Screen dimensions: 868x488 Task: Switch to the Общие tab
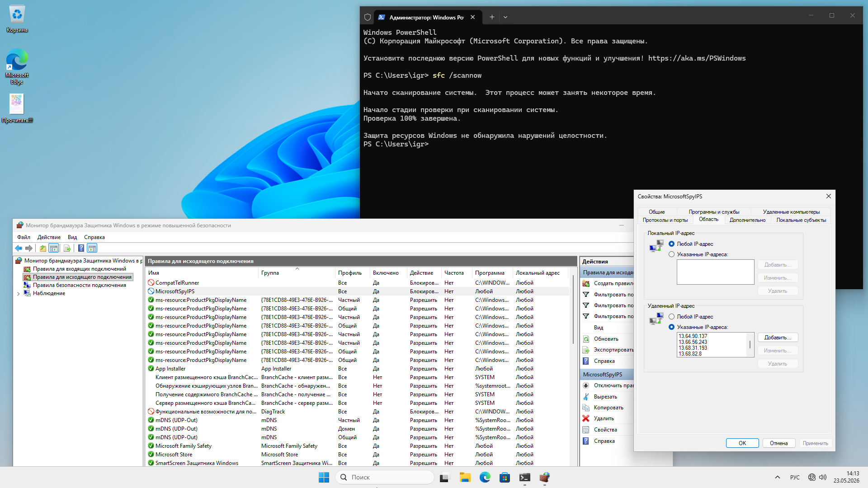[x=657, y=212]
